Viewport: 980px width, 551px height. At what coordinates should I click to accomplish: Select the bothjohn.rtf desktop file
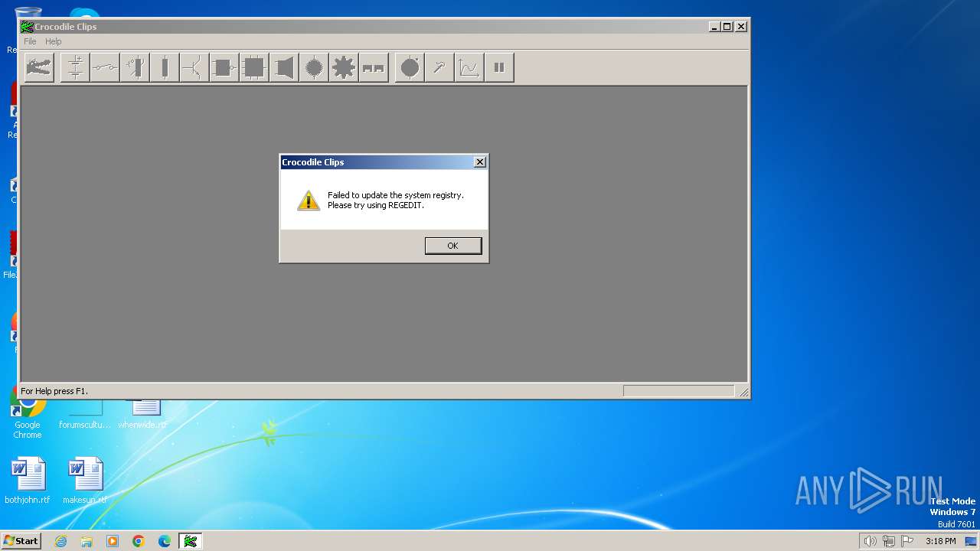tap(28, 481)
